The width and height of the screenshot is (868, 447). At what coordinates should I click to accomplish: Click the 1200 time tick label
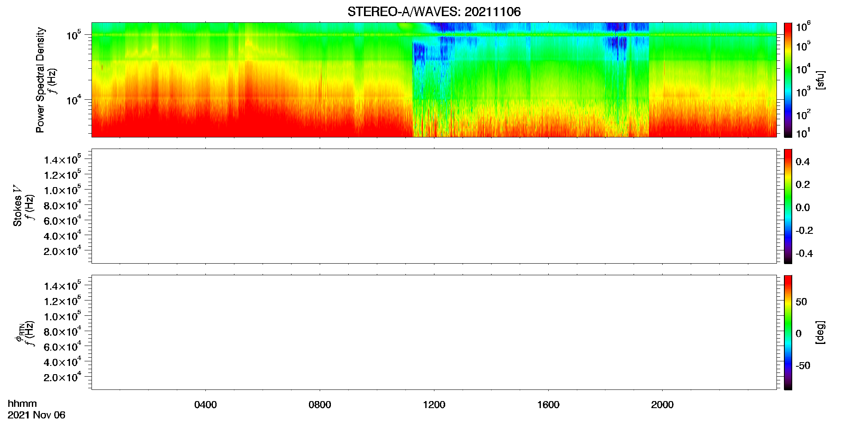coord(434,405)
